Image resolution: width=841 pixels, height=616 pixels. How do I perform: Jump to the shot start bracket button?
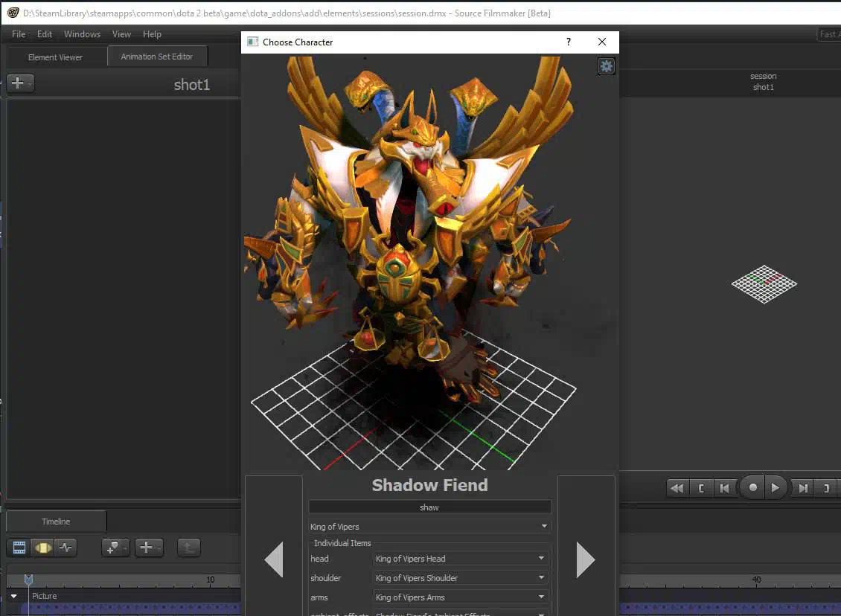[x=701, y=488]
